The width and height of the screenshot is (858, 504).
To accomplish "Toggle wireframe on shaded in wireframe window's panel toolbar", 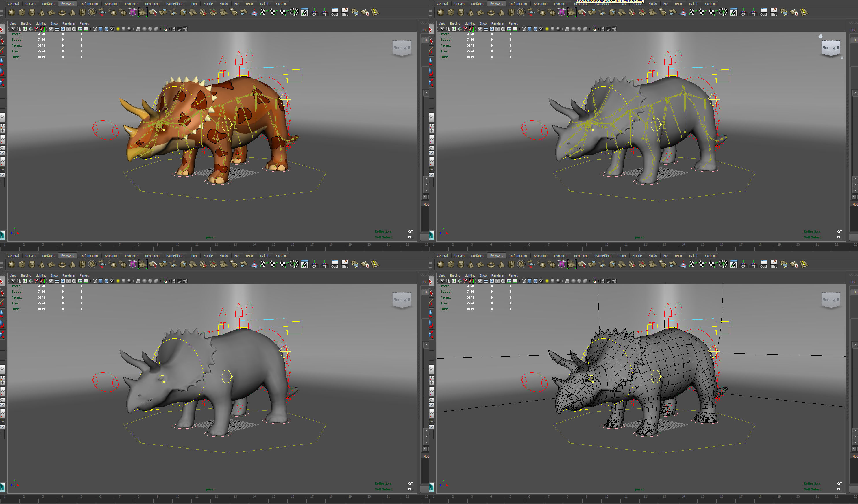I will (535, 281).
